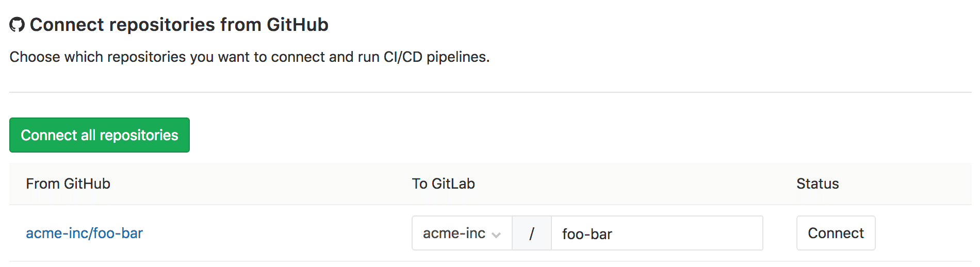Click the slash separator between namespace and name
Viewport: 980px width, 267px height.
[532, 233]
